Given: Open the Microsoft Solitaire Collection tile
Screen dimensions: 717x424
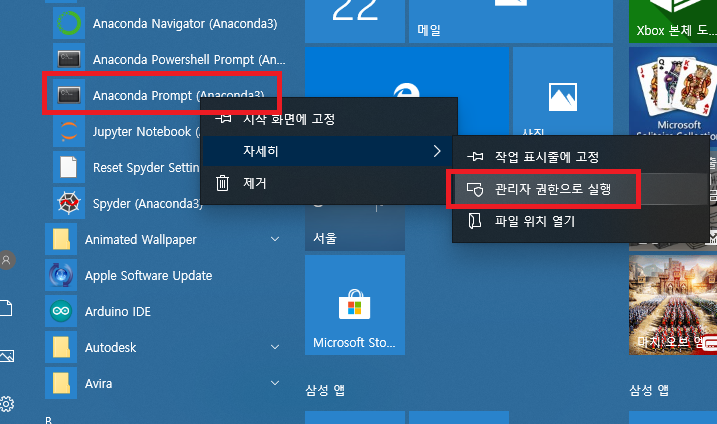Looking at the screenshot, I should [x=673, y=91].
